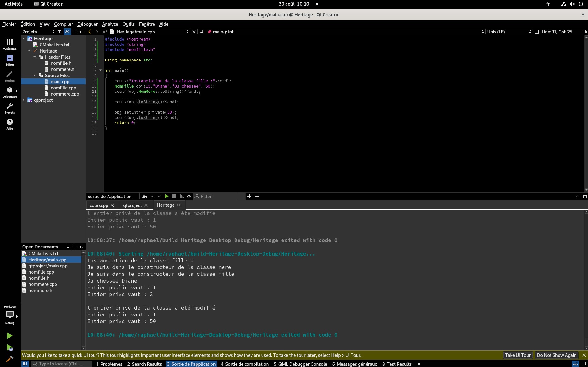Open the Compiler menu
Screen dimensions: 588x367
(63, 24)
